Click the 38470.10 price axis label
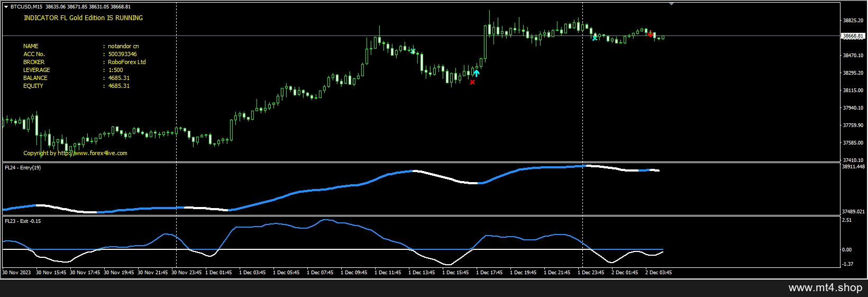The image size is (868, 297). [x=853, y=56]
